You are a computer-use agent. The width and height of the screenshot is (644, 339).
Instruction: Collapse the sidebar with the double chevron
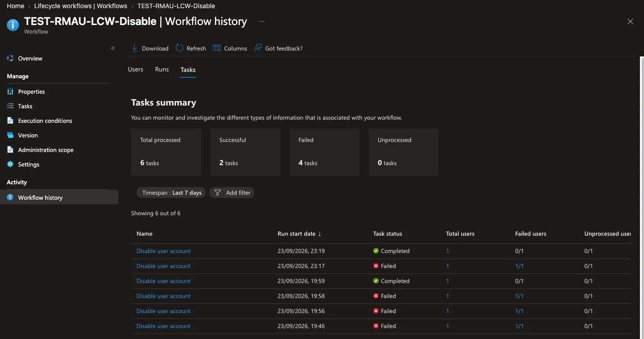(x=113, y=48)
